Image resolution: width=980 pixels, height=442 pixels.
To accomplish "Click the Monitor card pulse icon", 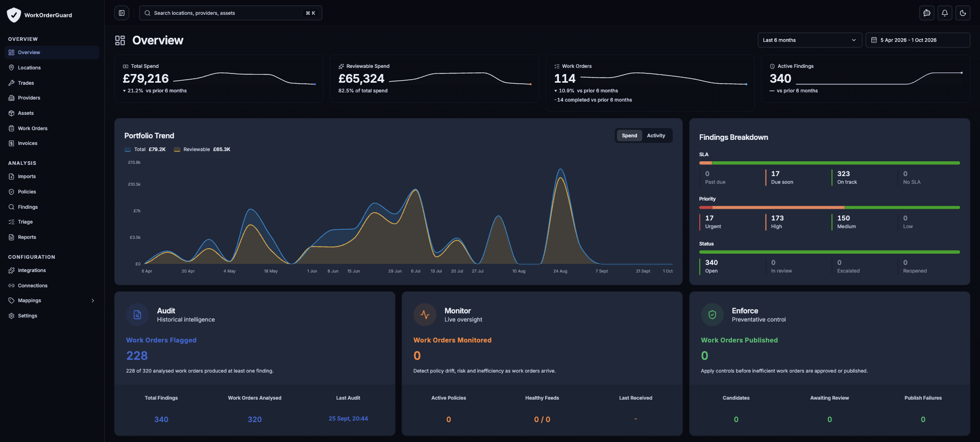I will coord(425,315).
